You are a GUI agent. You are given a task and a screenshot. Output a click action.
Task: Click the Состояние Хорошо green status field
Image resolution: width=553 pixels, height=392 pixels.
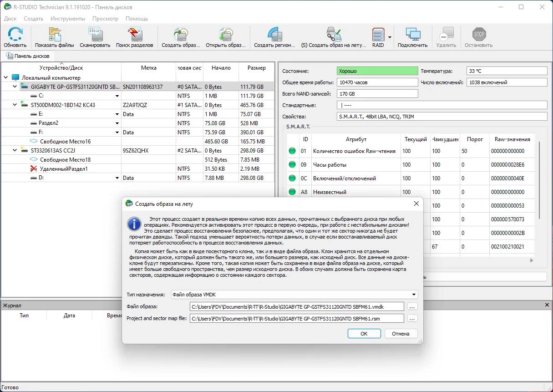(377, 71)
